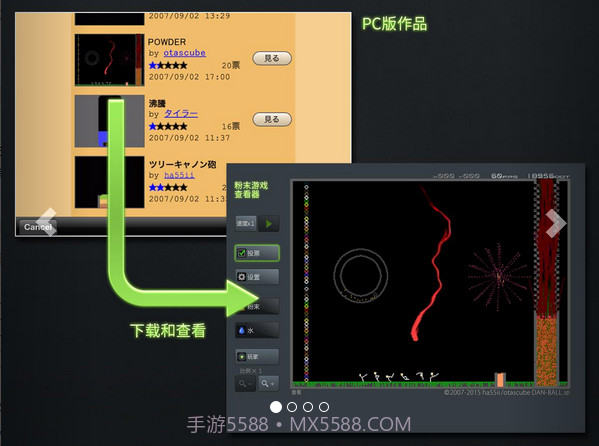This screenshot has height=446, width=599.
Task: Open the ツリーキャノン砲 entry thumbnail
Action: (109, 182)
